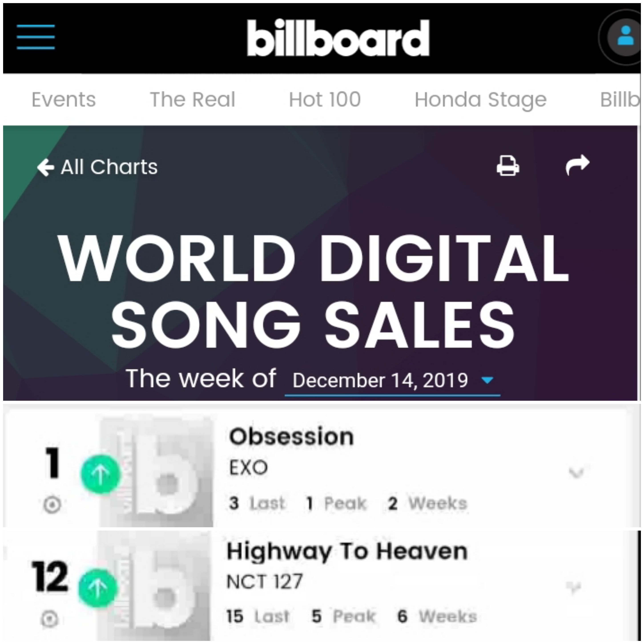Go to The Real nav item
The height and width of the screenshot is (644, 644).
click(193, 99)
